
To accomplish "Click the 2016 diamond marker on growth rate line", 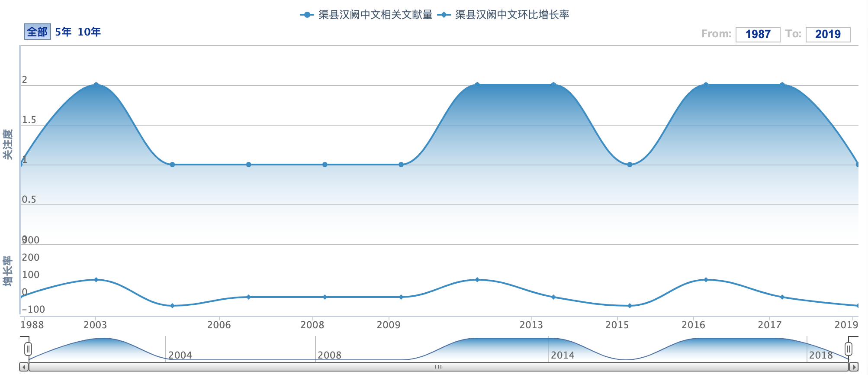I will coord(706,280).
